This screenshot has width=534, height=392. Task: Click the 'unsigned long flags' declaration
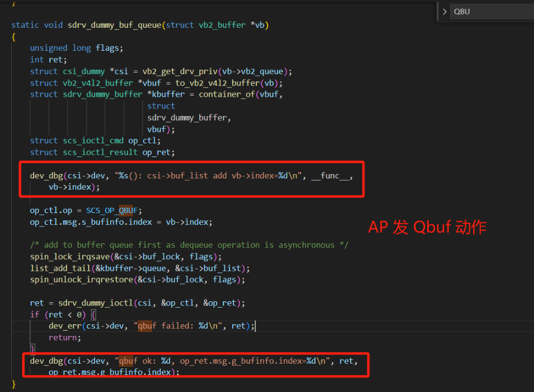click(x=76, y=48)
